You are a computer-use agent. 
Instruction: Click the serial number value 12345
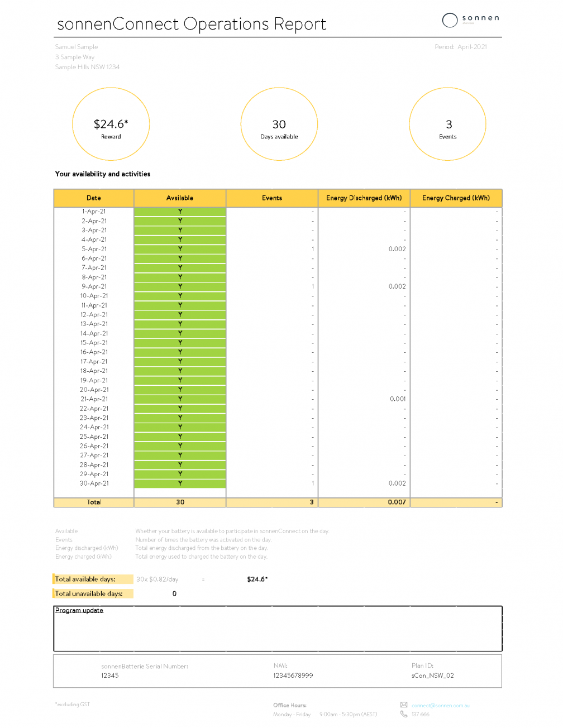pyautogui.click(x=109, y=676)
